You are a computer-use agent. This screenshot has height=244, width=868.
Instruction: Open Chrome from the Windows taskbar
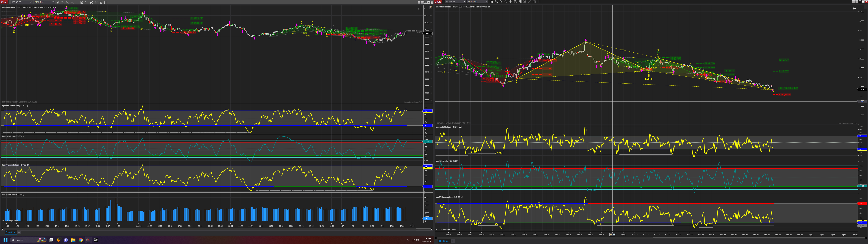[x=81, y=240]
